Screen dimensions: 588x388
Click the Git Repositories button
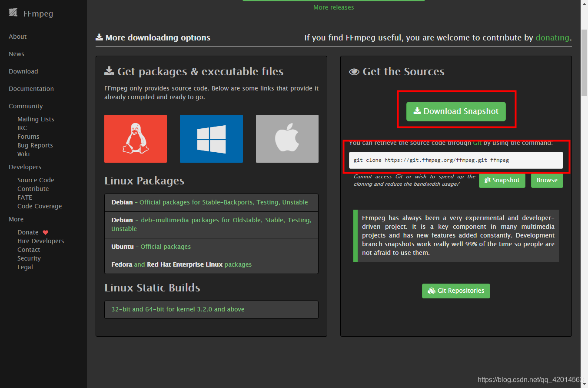pos(456,291)
